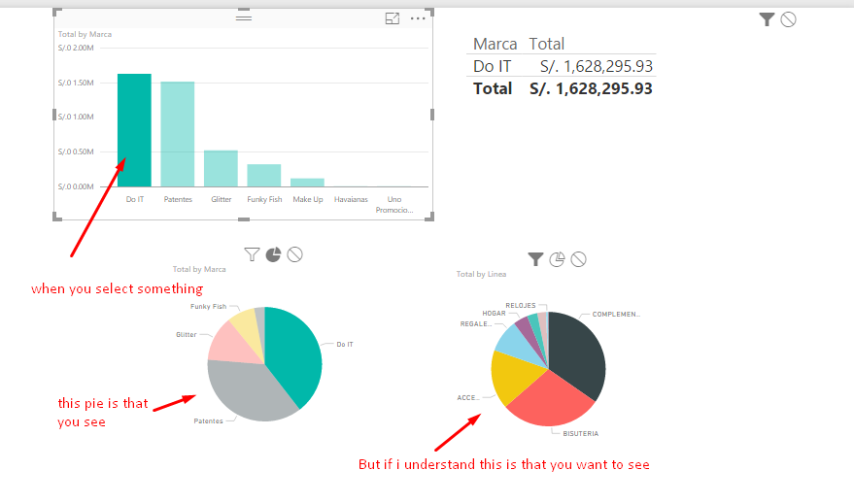Set Highlight interaction on Total by Marca pie

[x=273, y=254]
